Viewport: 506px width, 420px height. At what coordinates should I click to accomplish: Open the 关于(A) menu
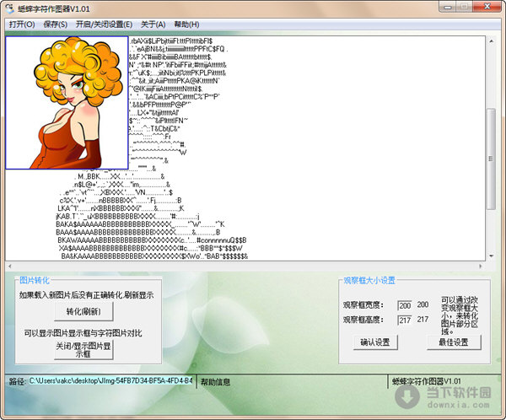(x=153, y=24)
